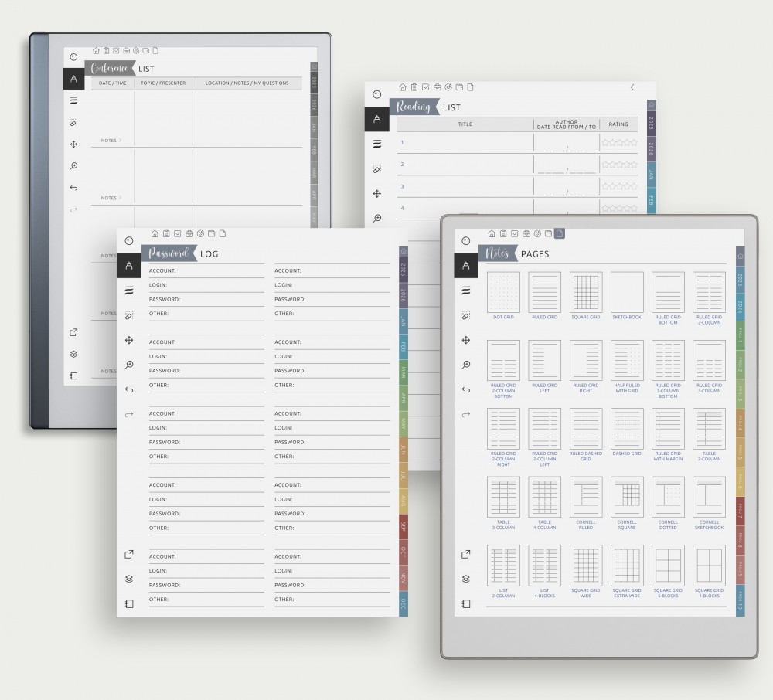Expand the first NOTES arrow in Conference List
This screenshot has width=773, height=700.
coord(120,141)
